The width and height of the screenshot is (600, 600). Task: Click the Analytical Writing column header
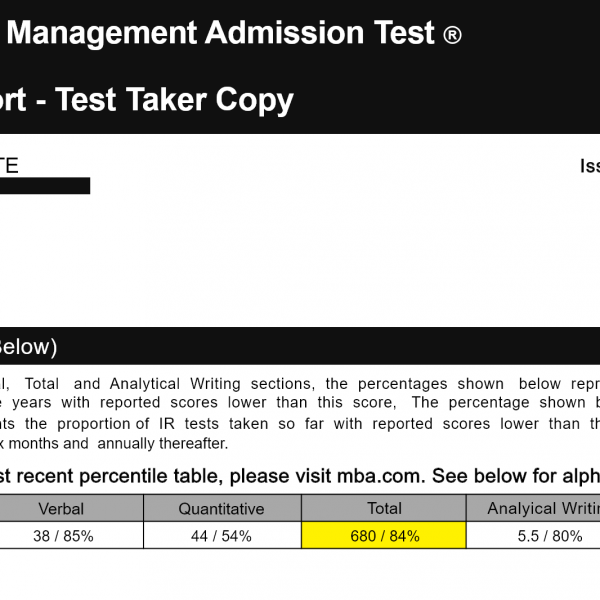pyautogui.click(x=540, y=508)
